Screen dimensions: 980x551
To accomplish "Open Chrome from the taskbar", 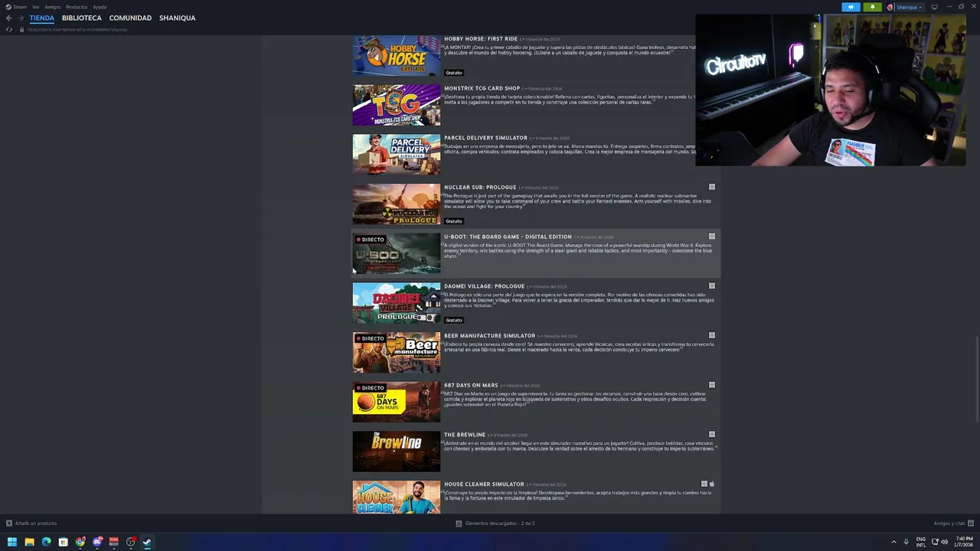I will click(x=80, y=542).
